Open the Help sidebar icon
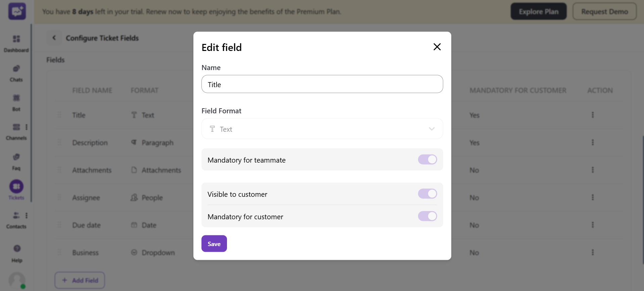This screenshot has height=291, width=644. 17,248
